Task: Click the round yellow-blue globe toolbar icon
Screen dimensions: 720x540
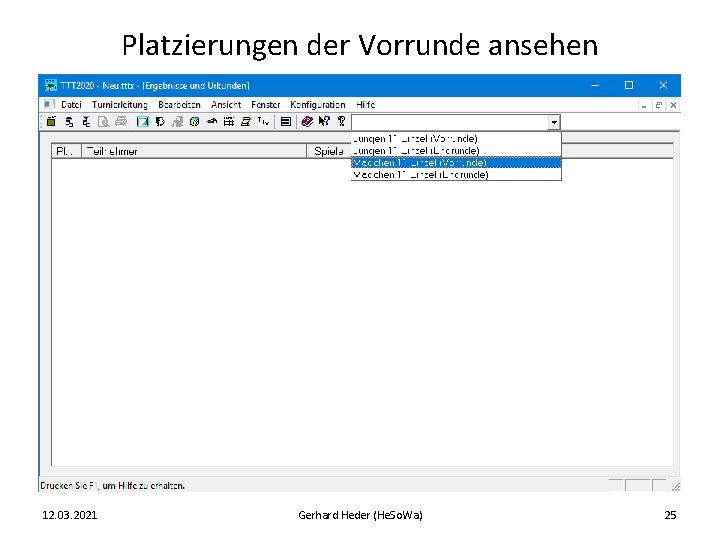Action: pyautogui.click(x=195, y=122)
